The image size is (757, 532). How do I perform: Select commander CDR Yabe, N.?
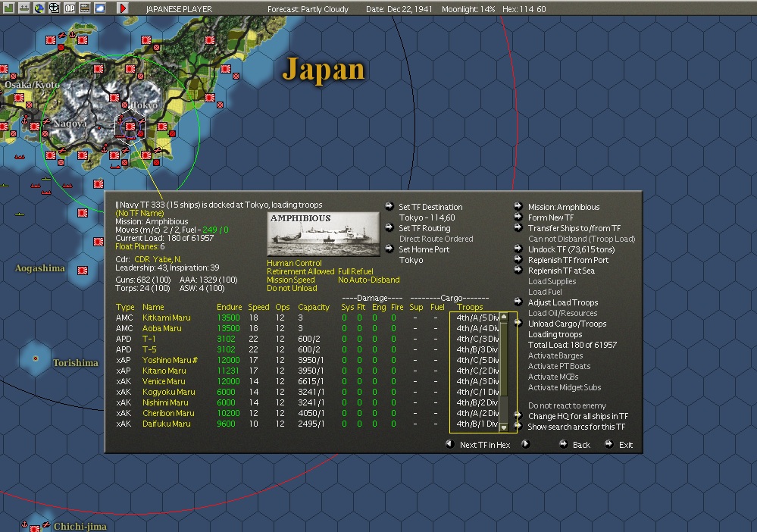pos(158,259)
